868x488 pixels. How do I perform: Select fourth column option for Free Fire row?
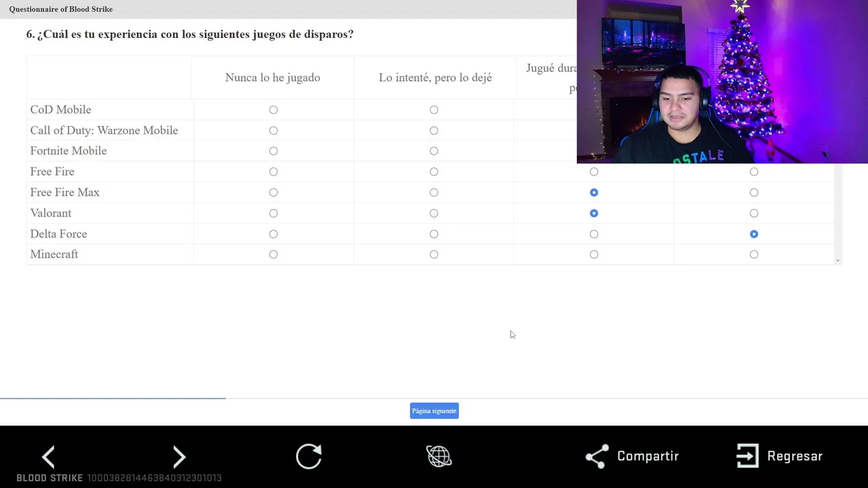(754, 171)
